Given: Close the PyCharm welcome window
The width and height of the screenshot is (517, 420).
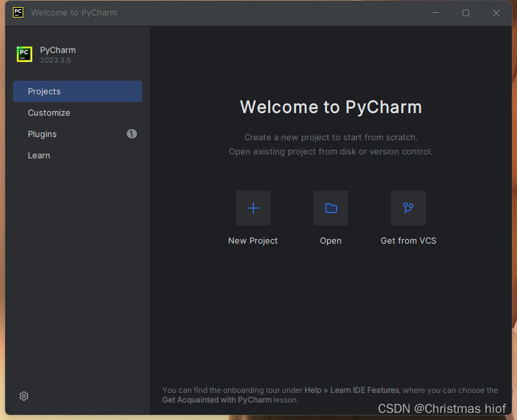Looking at the screenshot, I should tap(496, 13).
